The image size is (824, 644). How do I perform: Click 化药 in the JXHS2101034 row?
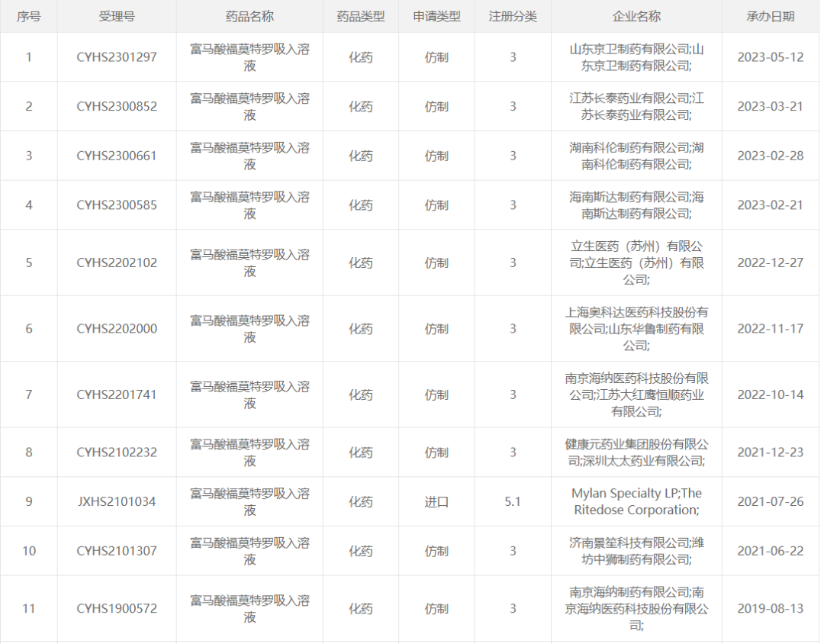click(x=360, y=502)
